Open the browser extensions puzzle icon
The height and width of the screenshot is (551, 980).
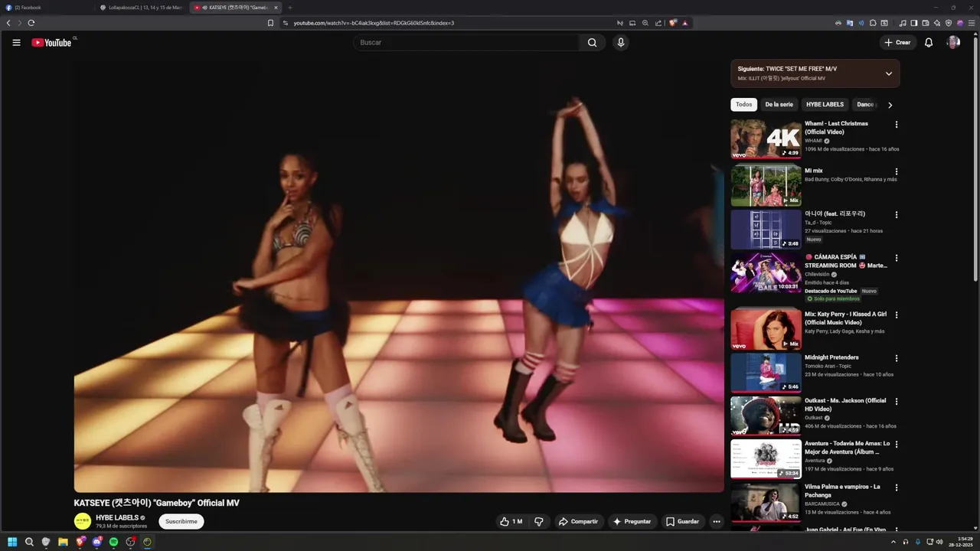[873, 23]
